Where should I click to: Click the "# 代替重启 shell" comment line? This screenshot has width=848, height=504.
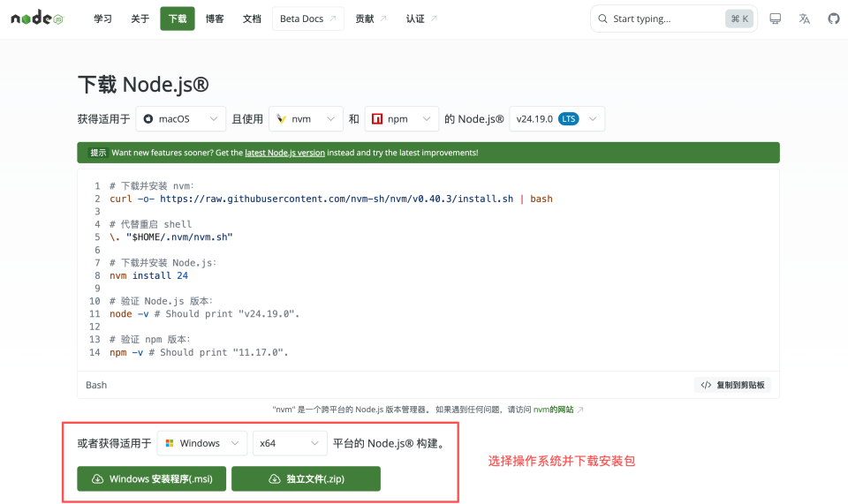pyautogui.click(x=150, y=224)
